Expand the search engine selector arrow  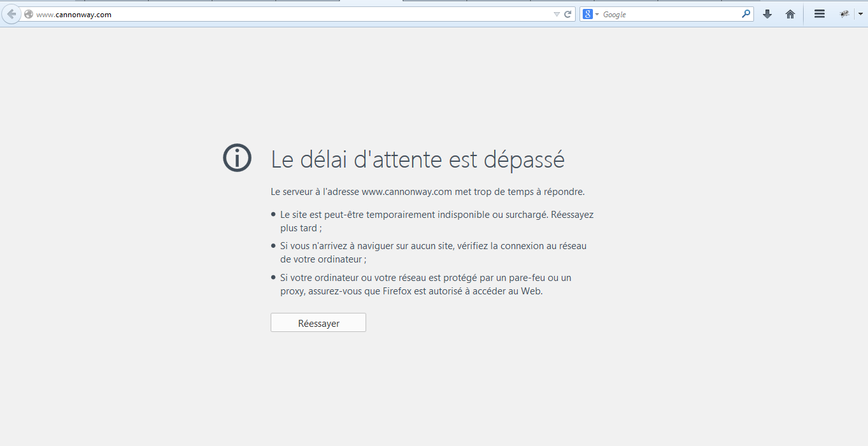(x=597, y=14)
